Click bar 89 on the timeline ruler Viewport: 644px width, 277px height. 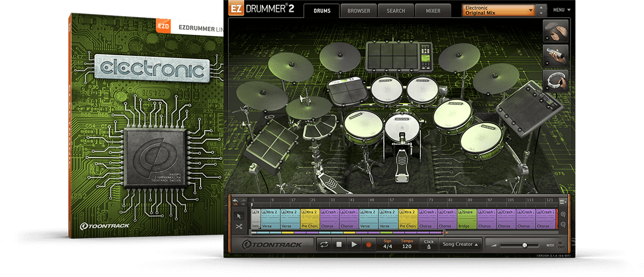pyautogui.click(x=470, y=200)
